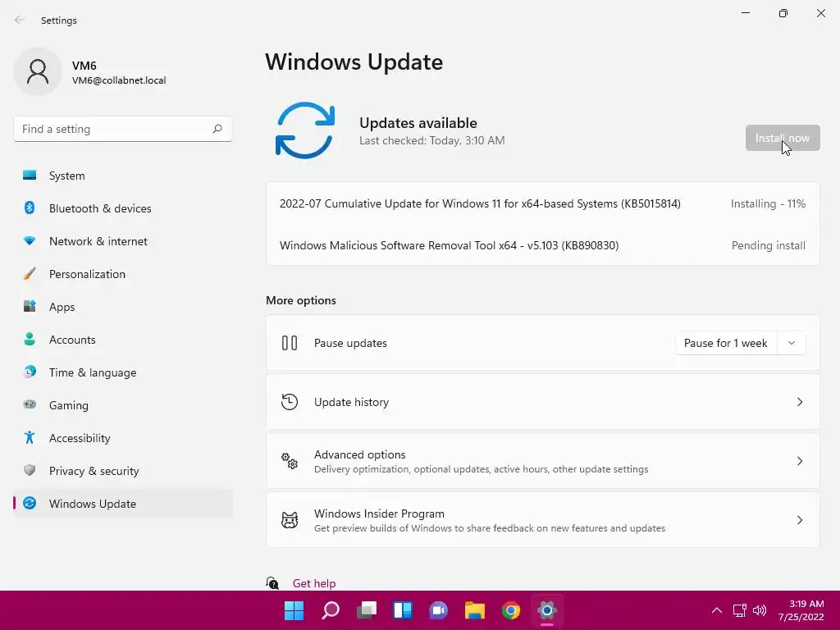Image resolution: width=840 pixels, height=630 pixels.
Task: Open File Explorer from taskbar
Action: 475,610
